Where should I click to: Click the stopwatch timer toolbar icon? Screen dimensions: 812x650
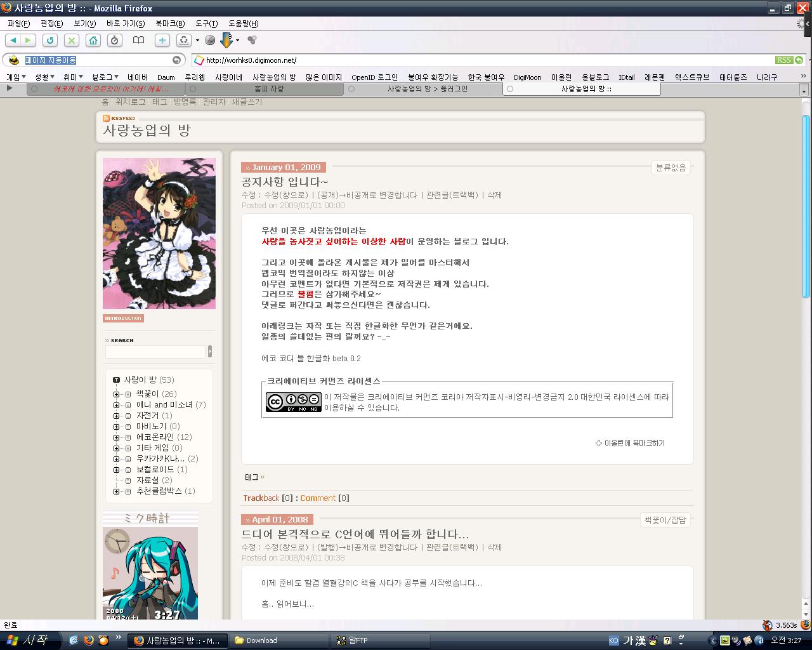[x=115, y=40]
